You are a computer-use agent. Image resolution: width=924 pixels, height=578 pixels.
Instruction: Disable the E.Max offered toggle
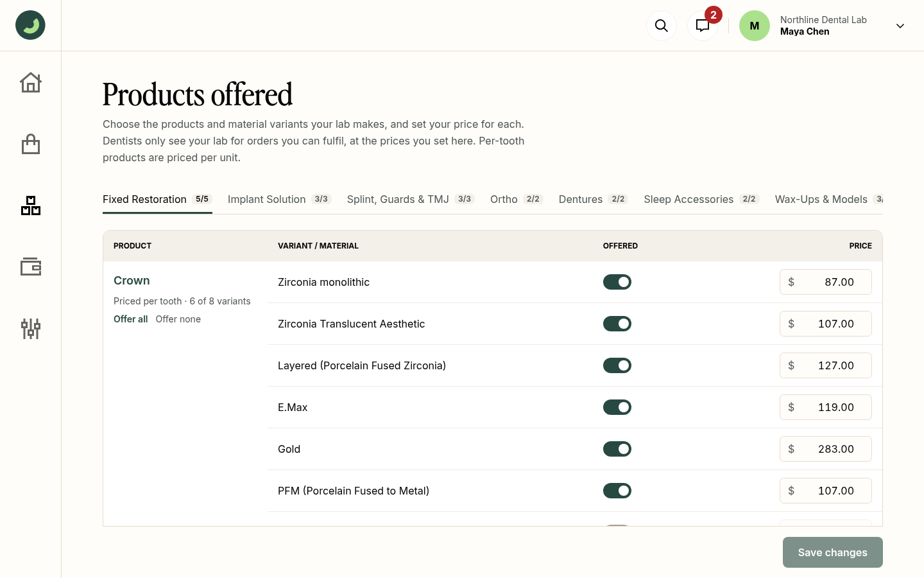(617, 407)
